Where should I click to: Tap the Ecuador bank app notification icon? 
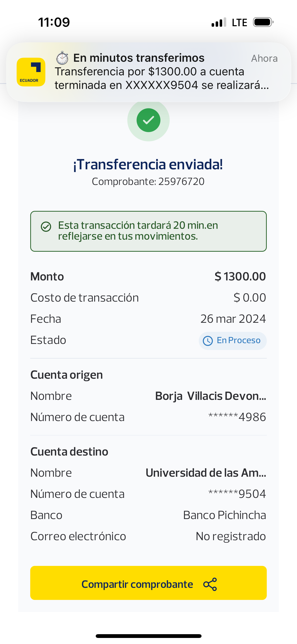[x=31, y=72]
